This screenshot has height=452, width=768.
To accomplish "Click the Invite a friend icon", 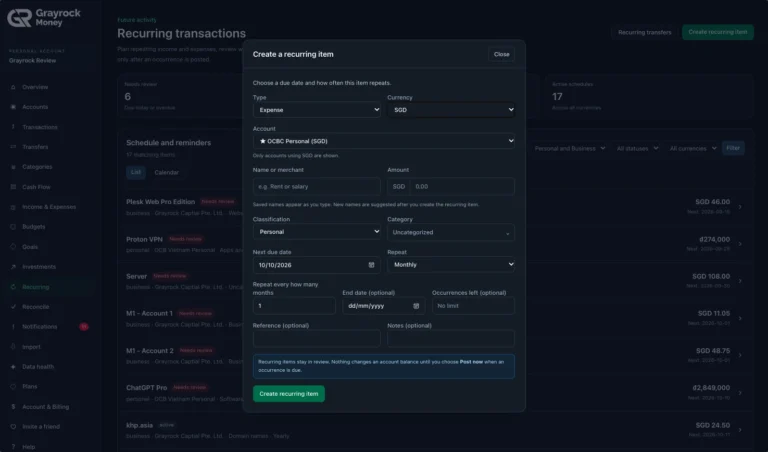I will (x=13, y=427).
